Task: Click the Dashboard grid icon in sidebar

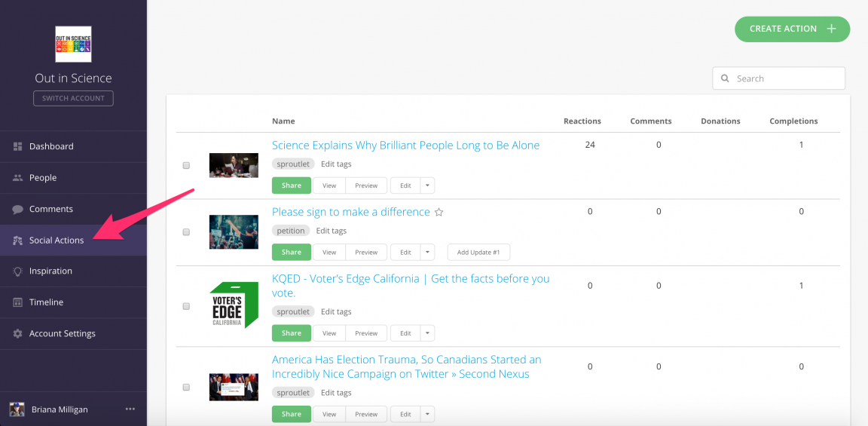Action: 18,146
